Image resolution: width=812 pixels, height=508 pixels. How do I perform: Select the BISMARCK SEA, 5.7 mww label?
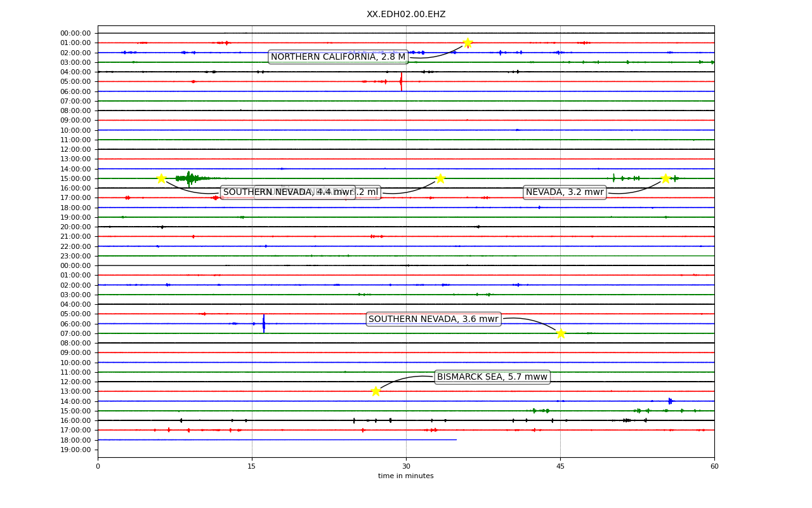[492, 377]
